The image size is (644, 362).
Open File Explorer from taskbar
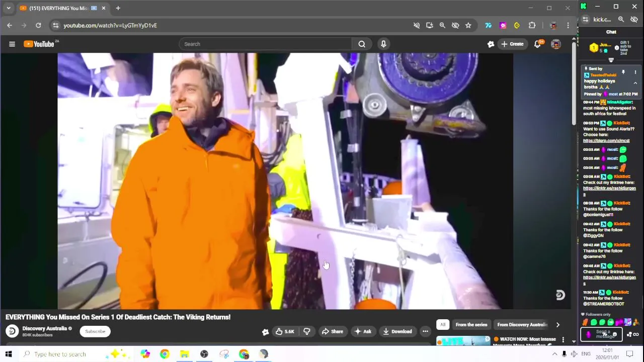(x=184, y=354)
